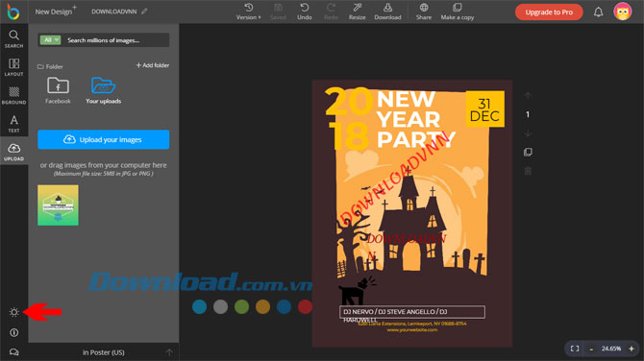This screenshot has width=644, height=361.
Task: Download the design
Action: click(x=387, y=12)
